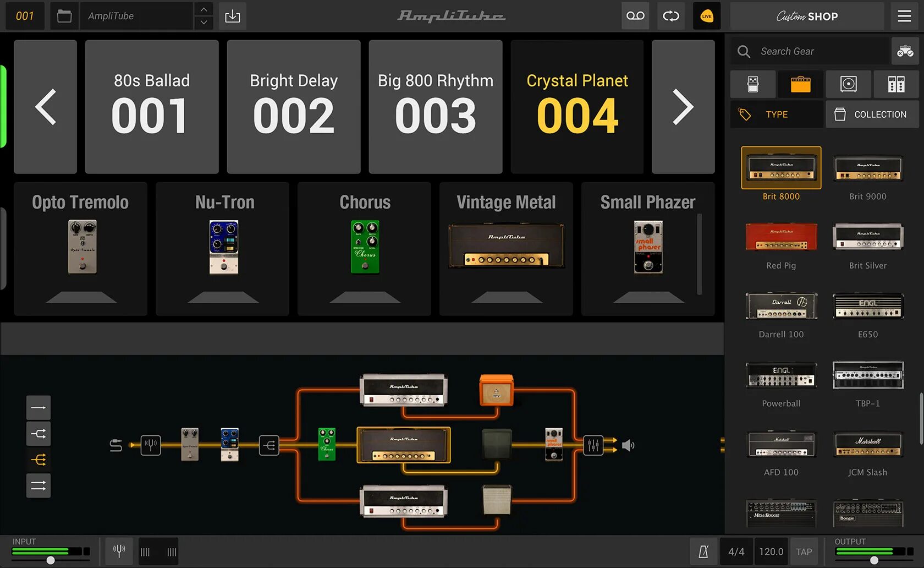
Task: Toggle the Chorus pedal tile
Action: [x=364, y=249]
